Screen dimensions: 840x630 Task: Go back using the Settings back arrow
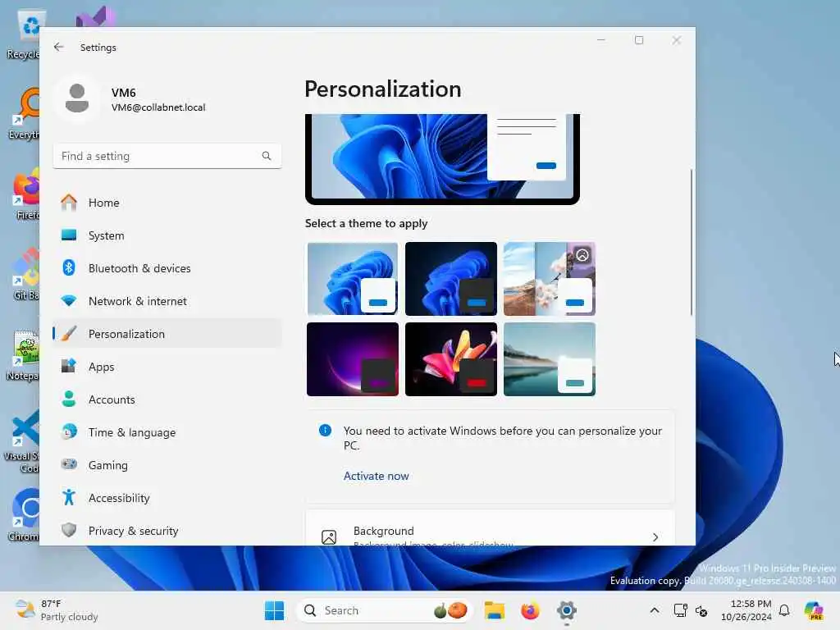tap(59, 47)
